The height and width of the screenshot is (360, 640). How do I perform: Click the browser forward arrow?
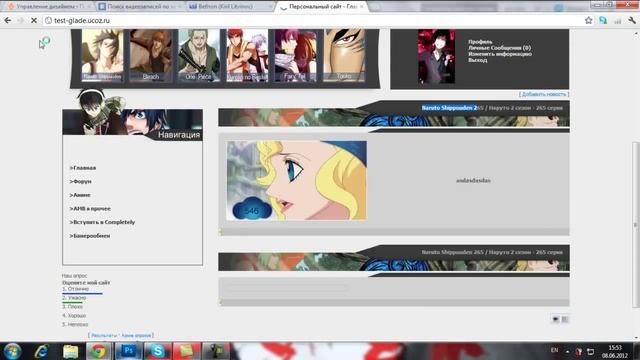(x=20, y=20)
